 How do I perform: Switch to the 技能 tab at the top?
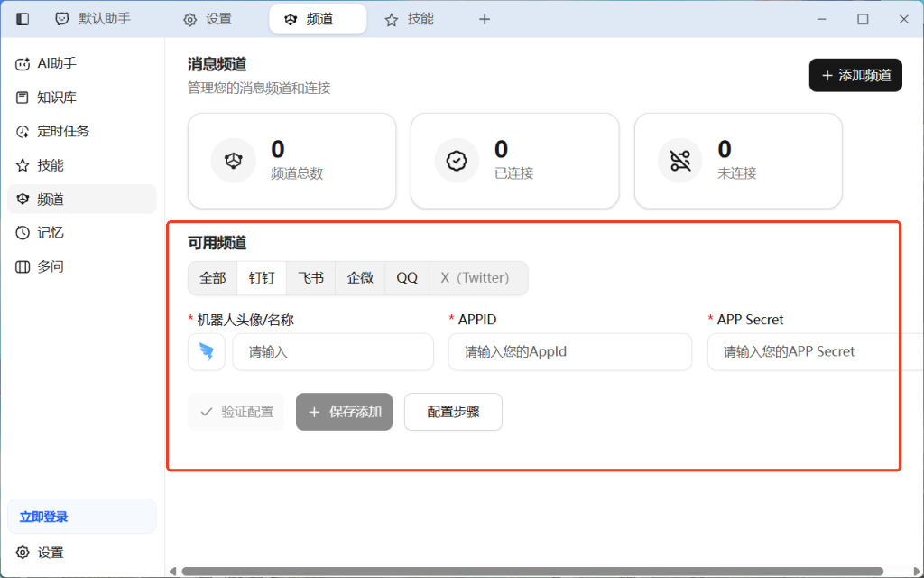(x=408, y=18)
